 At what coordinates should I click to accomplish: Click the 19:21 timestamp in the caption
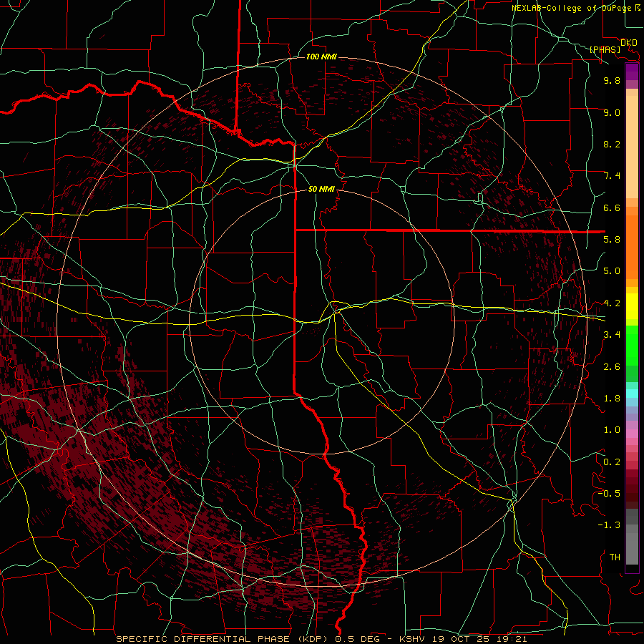(x=510, y=639)
